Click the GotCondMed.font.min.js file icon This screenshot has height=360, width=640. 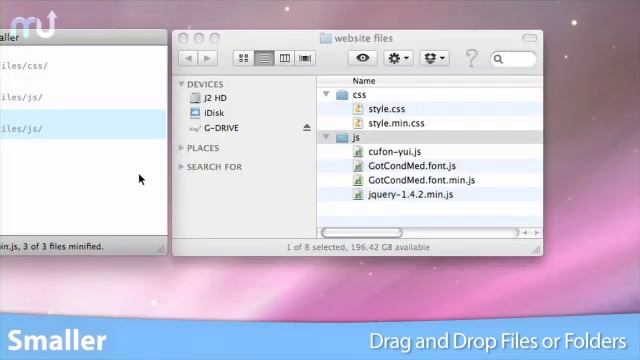coord(358,180)
